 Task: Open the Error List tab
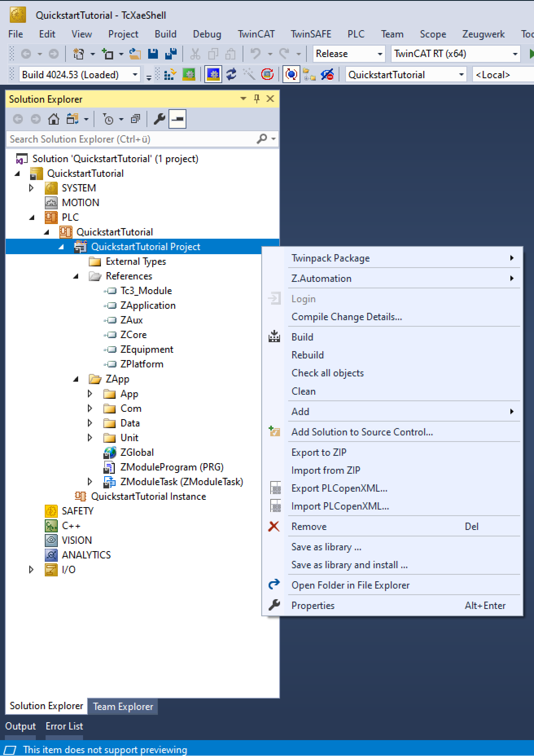tap(64, 726)
